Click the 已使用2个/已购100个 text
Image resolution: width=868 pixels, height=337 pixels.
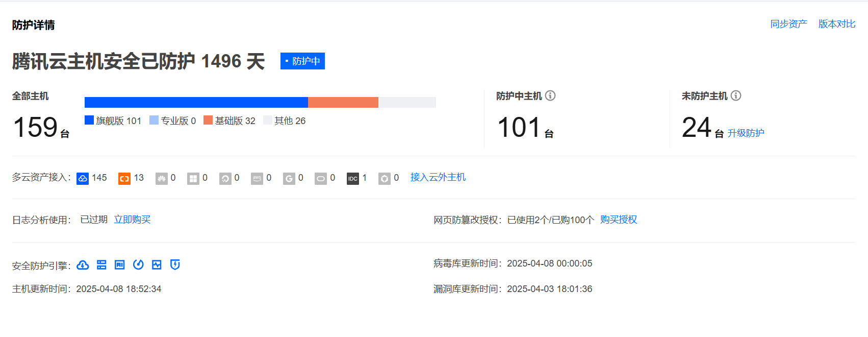pos(551,220)
